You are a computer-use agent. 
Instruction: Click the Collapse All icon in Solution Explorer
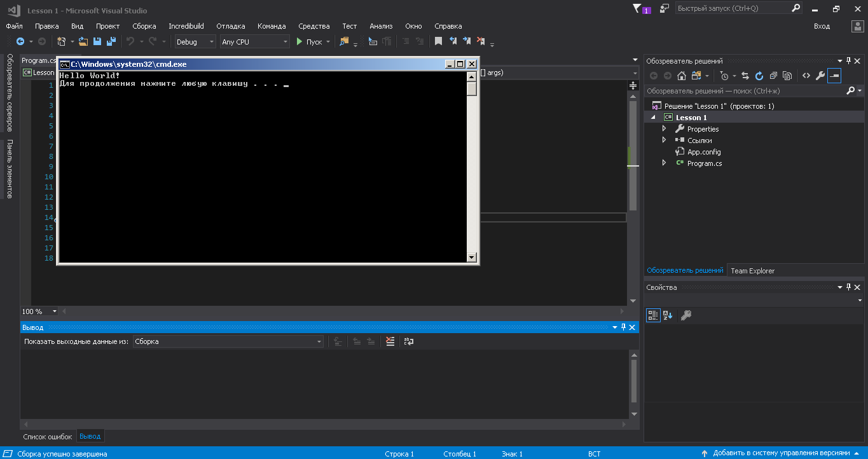773,76
